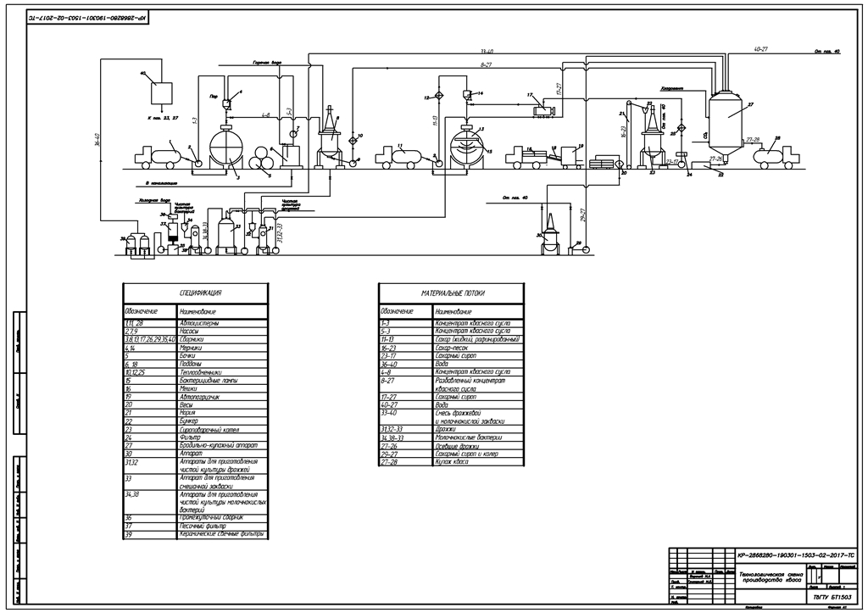Select the Автоцистерны specification row
The image size is (868, 613).
(x=196, y=323)
